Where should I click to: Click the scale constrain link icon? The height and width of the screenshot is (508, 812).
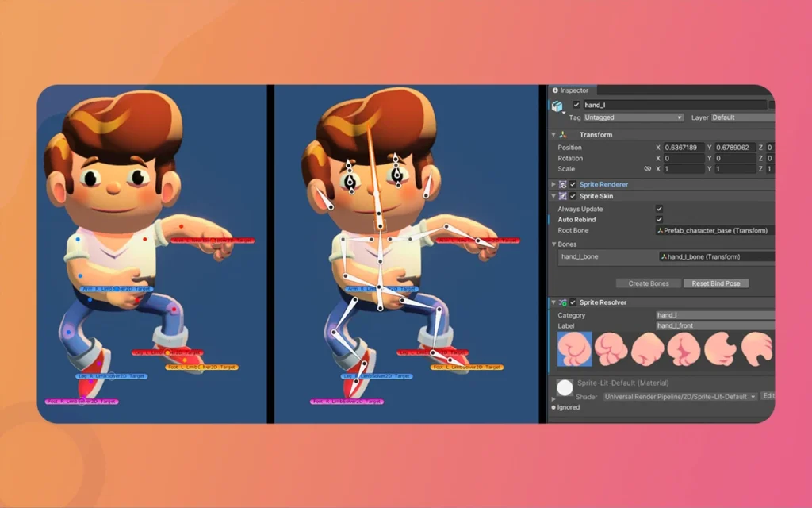tap(648, 168)
